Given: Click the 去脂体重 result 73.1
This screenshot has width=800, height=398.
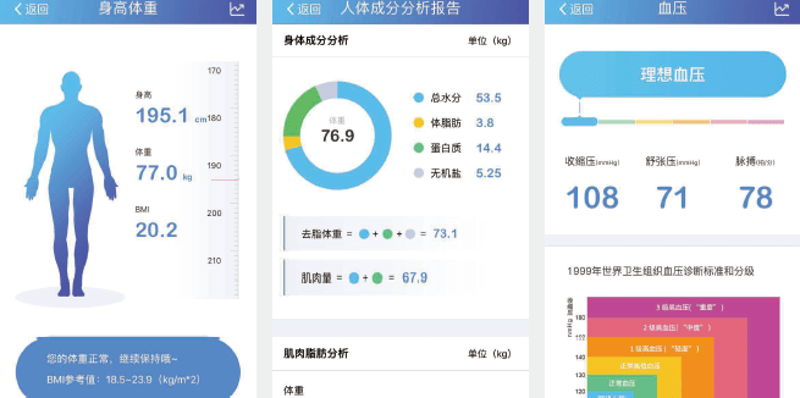Looking at the screenshot, I should click(445, 234).
